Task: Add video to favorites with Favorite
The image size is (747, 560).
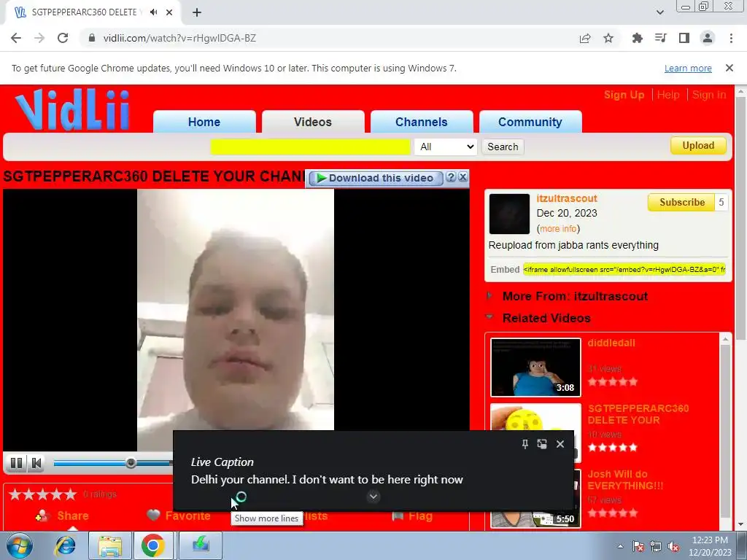Action: point(179,516)
